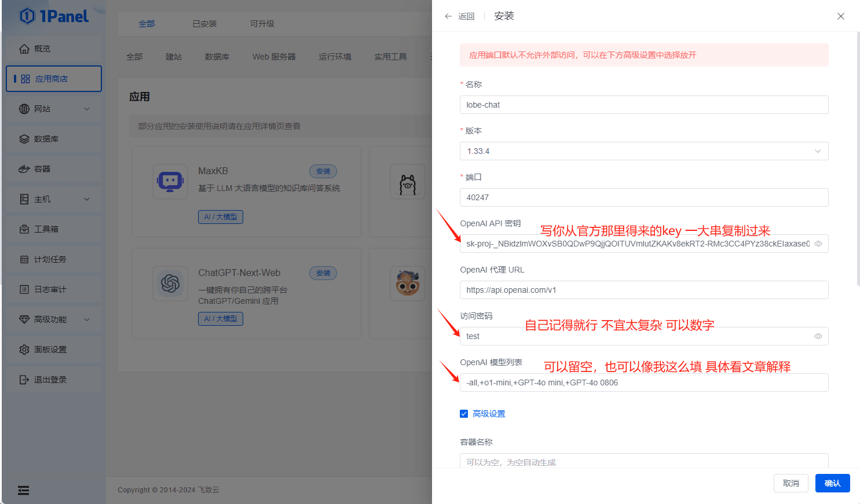Click the 面板设置 gear icon
860x504 pixels.
[x=24, y=350]
